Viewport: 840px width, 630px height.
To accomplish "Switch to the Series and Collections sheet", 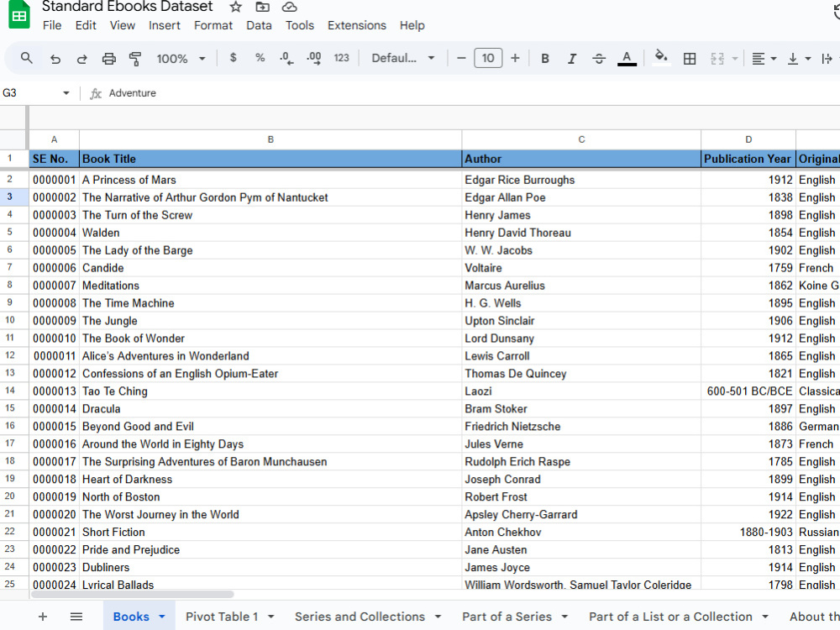I will [360, 616].
